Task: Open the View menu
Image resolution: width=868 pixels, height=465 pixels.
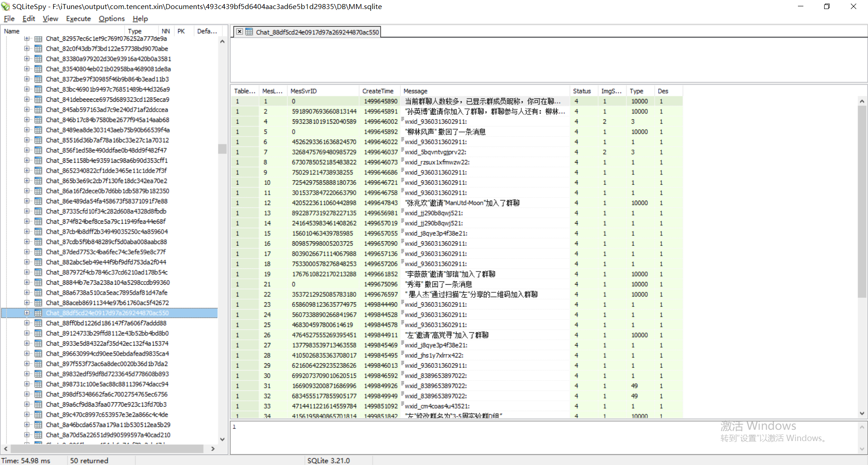Action: point(50,19)
